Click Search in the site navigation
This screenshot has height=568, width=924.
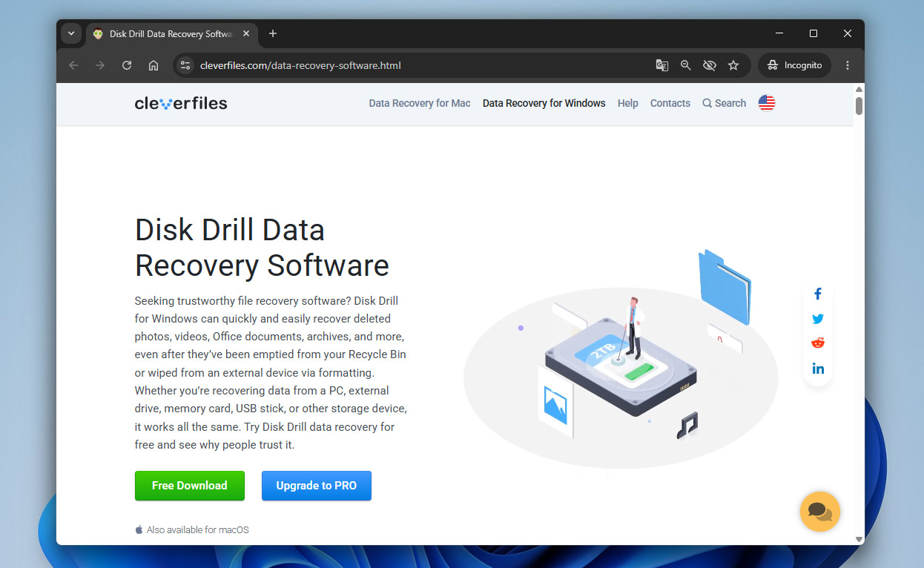point(725,103)
